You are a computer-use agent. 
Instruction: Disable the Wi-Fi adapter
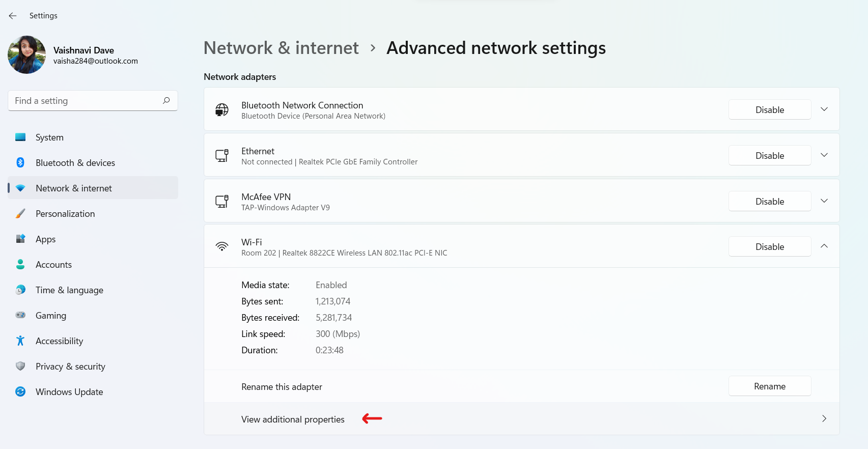769,247
